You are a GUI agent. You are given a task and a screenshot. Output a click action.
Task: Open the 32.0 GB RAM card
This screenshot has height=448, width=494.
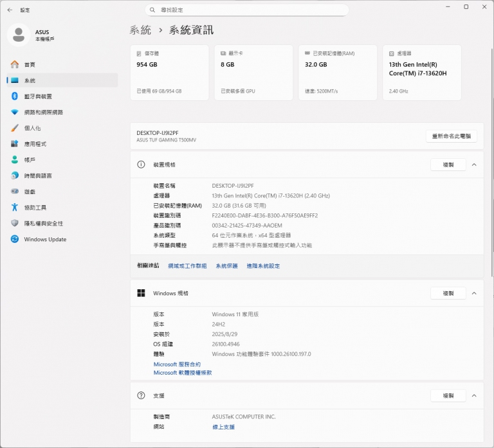tap(338, 73)
